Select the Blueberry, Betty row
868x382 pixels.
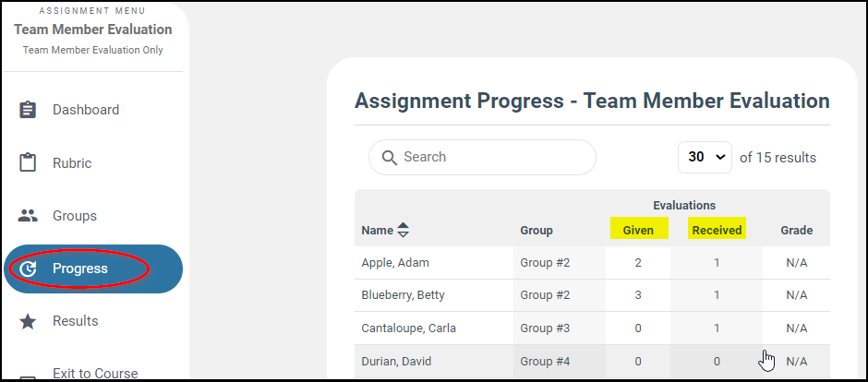[x=403, y=295]
